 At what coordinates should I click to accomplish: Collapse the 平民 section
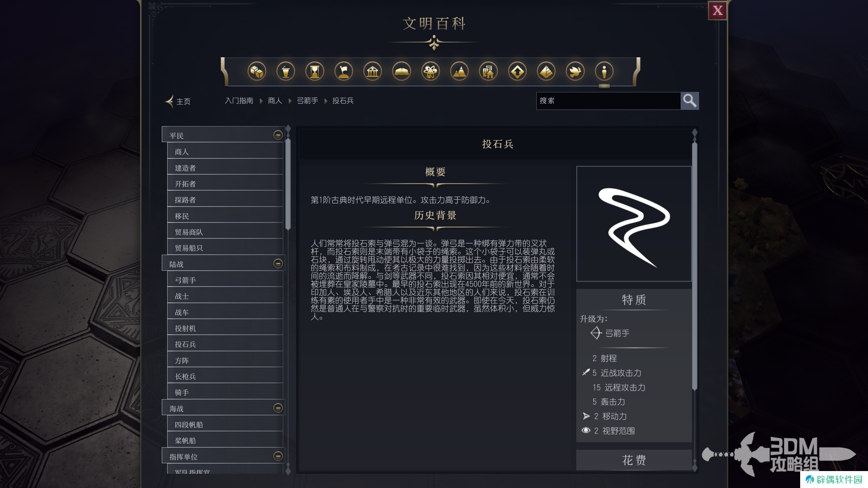click(278, 135)
